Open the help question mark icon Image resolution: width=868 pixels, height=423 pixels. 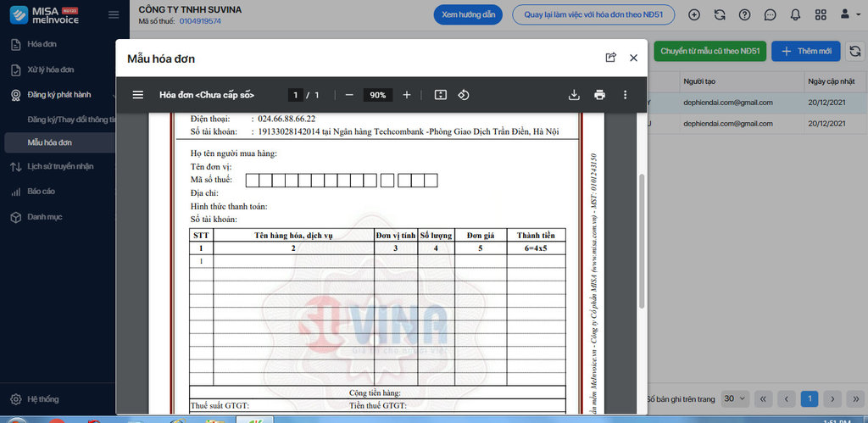[x=745, y=15]
